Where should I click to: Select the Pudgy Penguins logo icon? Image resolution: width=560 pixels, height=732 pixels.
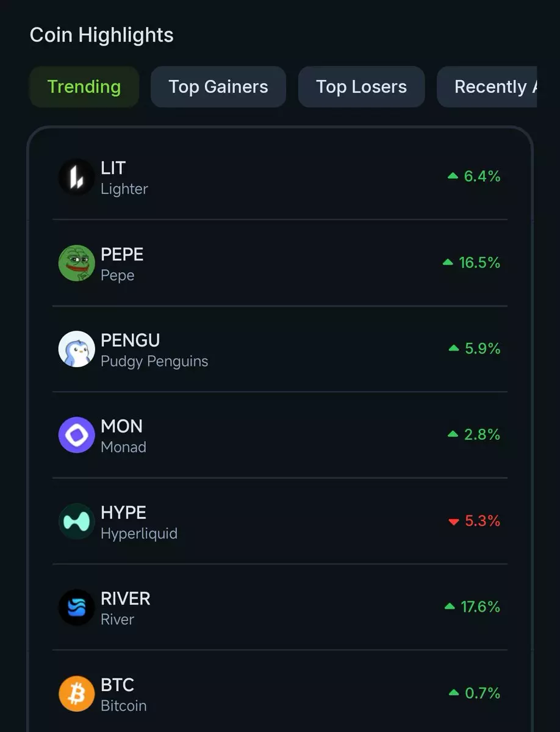pos(76,349)
